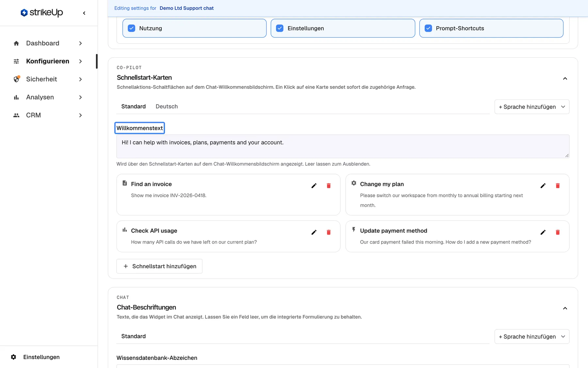This screenshot has width=588, height=368.
Task: Expand the Dashboard menu chevron
Action: (x=80, y=43)
